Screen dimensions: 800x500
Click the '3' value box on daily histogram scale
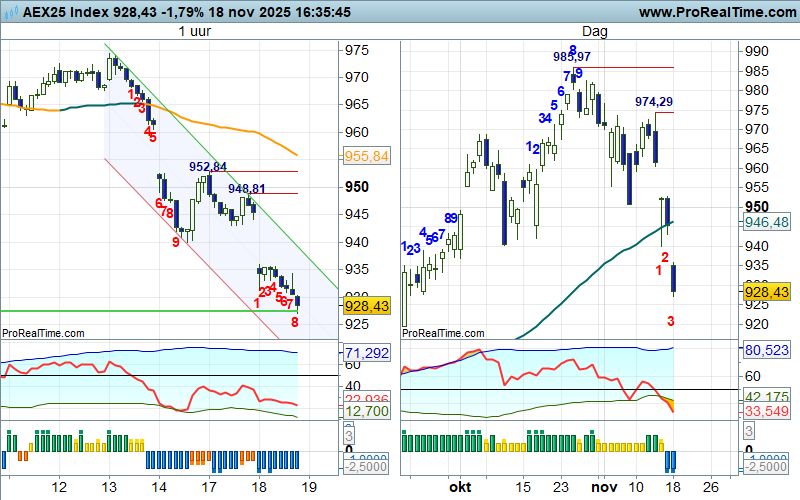coord(748,431)
